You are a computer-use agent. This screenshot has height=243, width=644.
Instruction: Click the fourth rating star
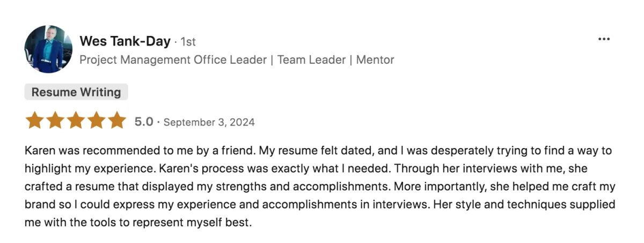coord(96,121)
